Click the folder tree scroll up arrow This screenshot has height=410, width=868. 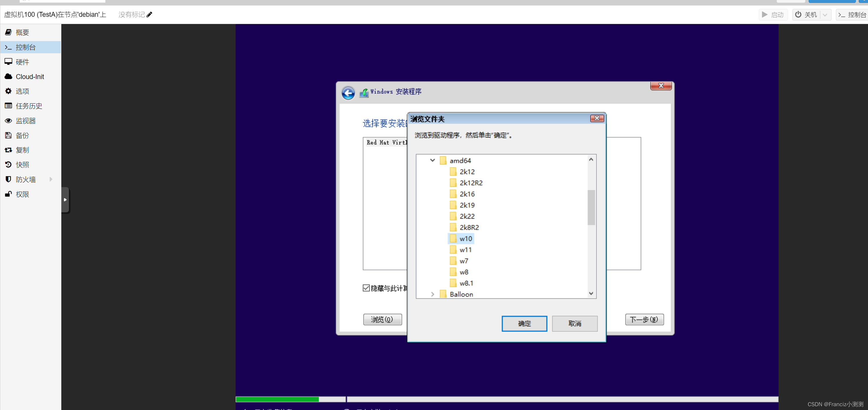(591, 160)
